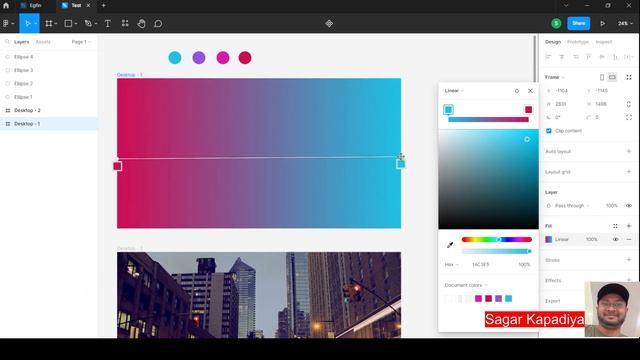Click the opacity slider in color picker

click(x=496, y=251)
